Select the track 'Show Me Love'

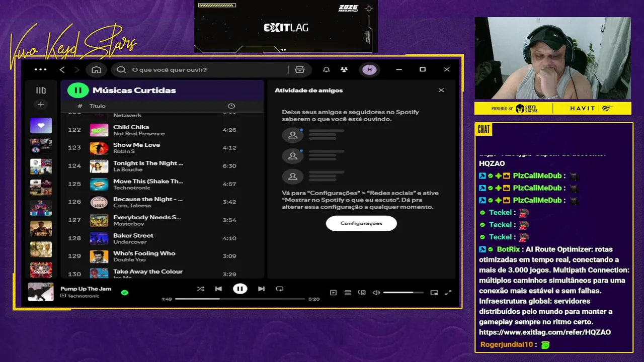136,145
